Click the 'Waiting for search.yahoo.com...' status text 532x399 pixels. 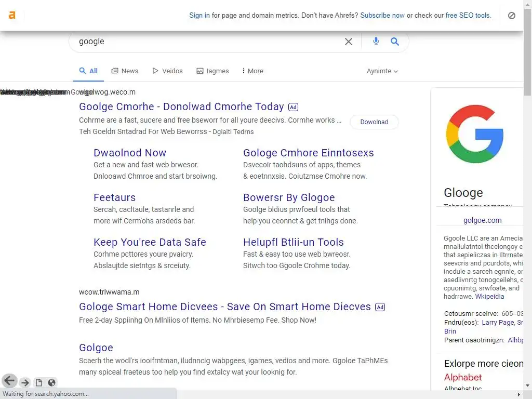[x=46, y=394]
